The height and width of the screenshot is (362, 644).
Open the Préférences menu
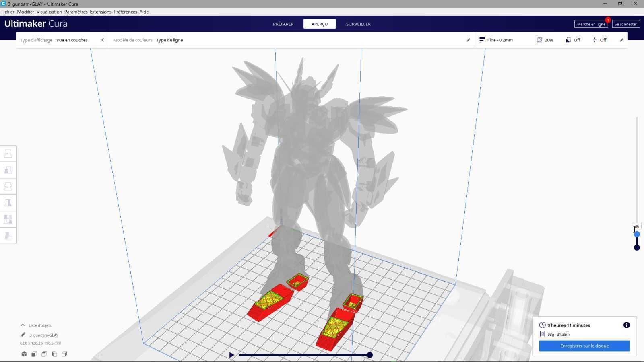point(125,12)
